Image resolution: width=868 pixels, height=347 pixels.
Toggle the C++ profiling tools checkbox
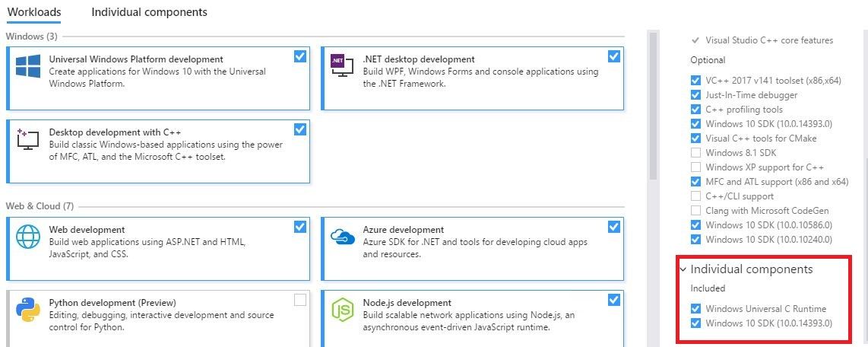coord(695,110)
